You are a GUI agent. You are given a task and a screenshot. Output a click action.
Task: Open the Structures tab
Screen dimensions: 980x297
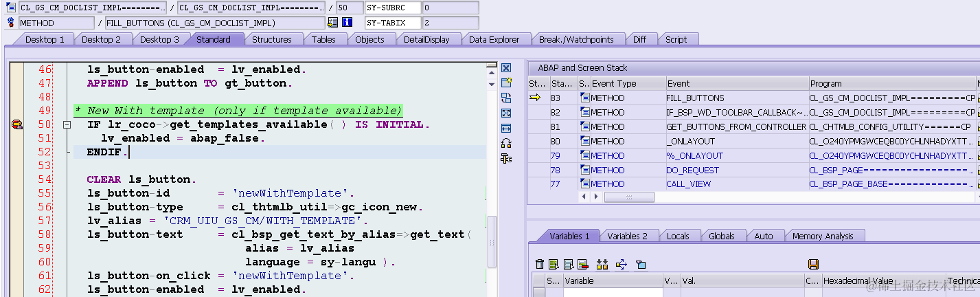point(272,39)
